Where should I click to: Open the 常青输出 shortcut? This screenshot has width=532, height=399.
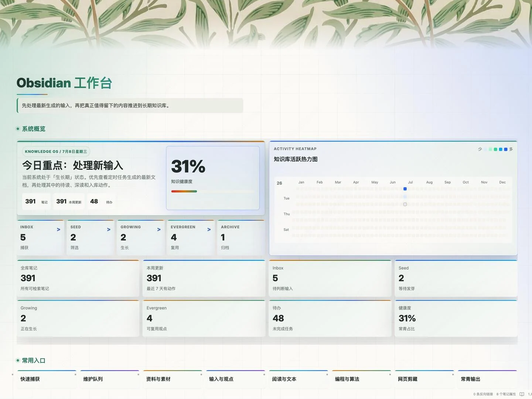click(x=487, y=379)
